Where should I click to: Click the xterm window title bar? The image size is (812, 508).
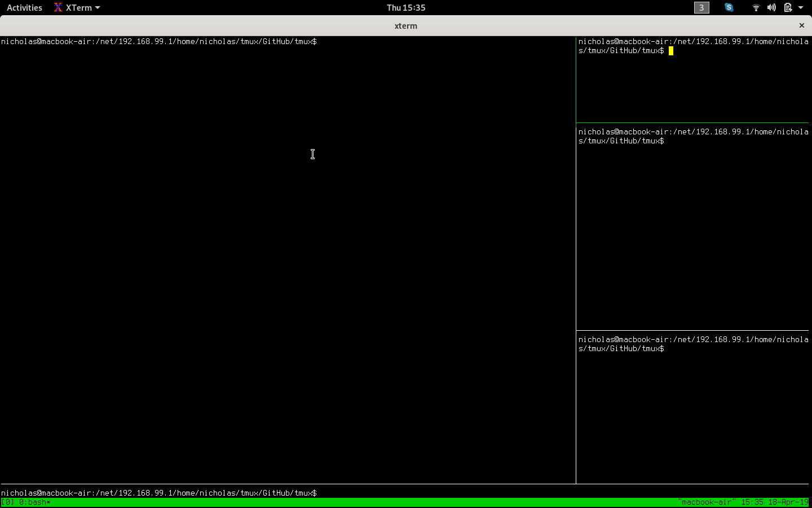click(x=406, y=25)
